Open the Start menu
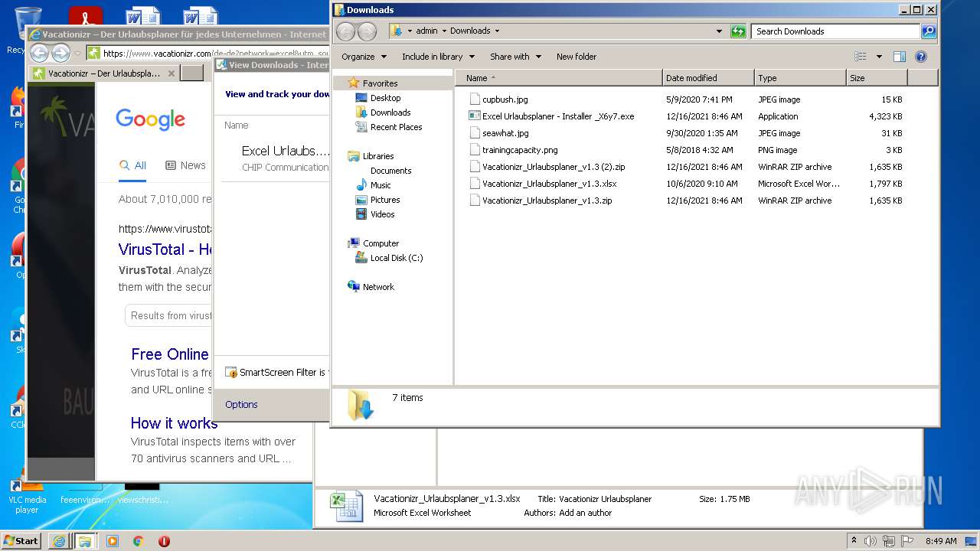980x551 pixels. coord(21,540)
